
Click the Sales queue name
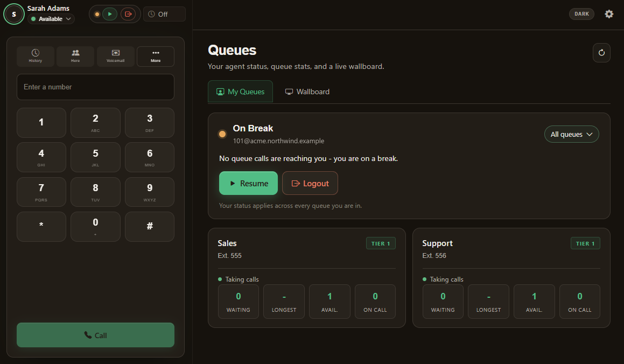[227, 243]
